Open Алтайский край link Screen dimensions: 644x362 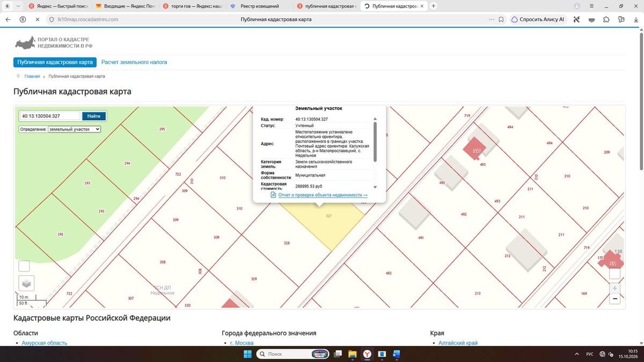click(x=458, y=343)
